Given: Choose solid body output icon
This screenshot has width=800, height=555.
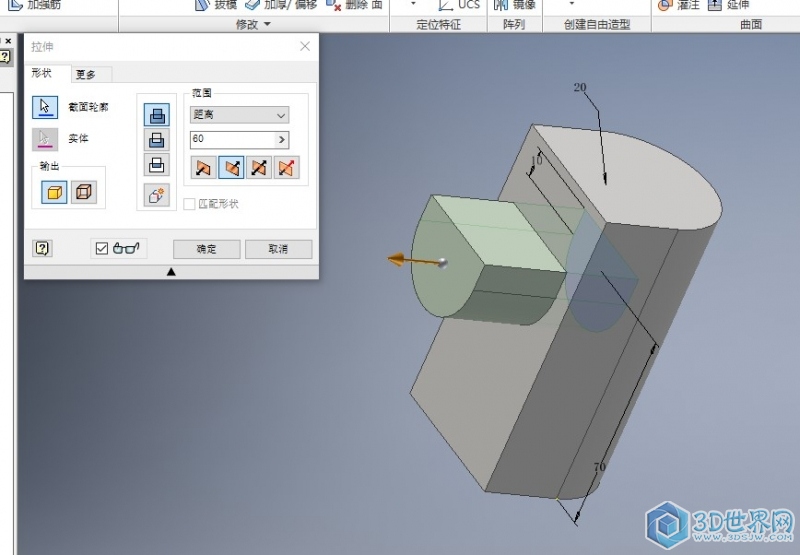Looking at the screenshot, I should pos(55,192).
